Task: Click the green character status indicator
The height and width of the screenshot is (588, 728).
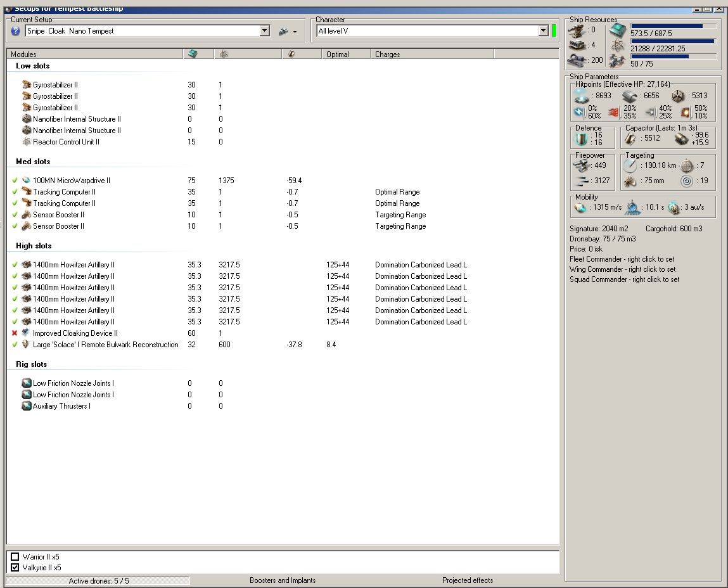Action: coord(554,30)
